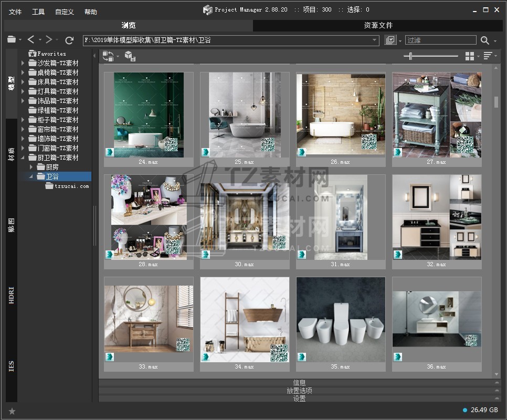Expand the 沙发篇-TZ素材 folder arrow
This screenshot has height=420, width=507.
coord(23,63)
